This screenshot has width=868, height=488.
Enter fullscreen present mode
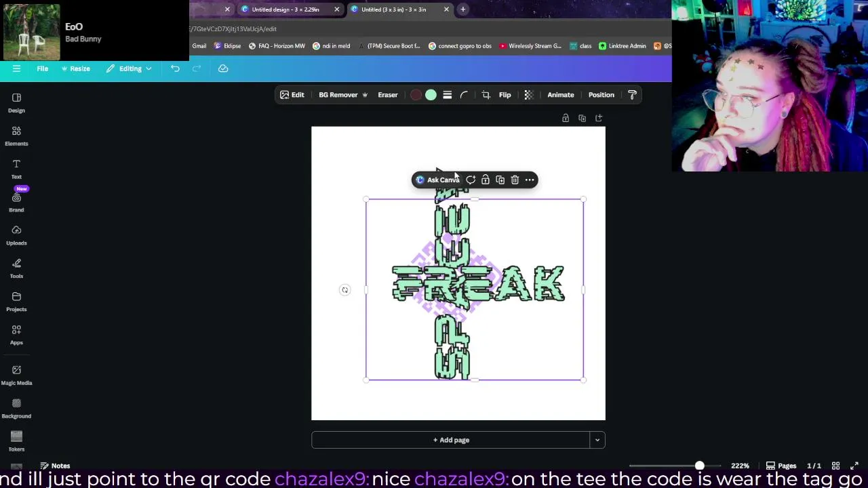pyautogui.click(x=854, y=466)
